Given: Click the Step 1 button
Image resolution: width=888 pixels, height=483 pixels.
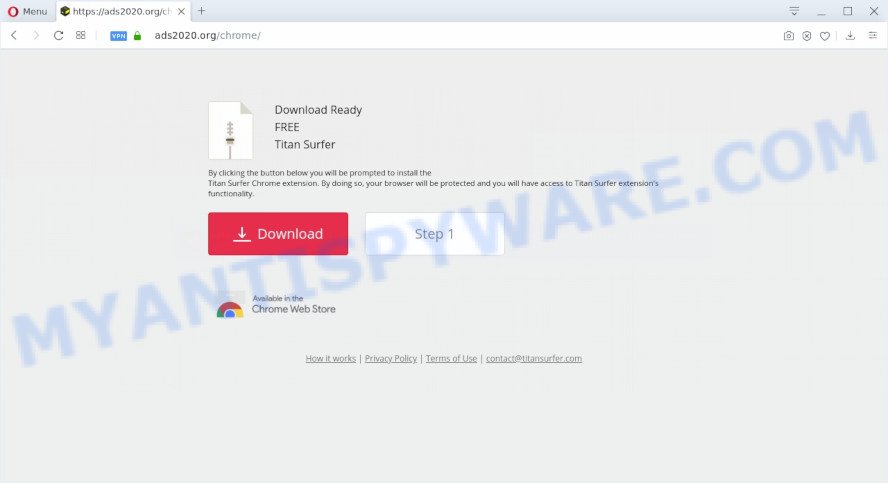Looking at the screenshot, I should (434, 233).
